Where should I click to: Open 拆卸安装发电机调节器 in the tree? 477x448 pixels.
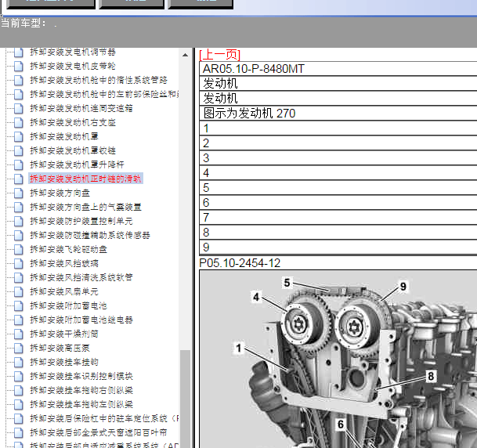(x=73, y=52)
